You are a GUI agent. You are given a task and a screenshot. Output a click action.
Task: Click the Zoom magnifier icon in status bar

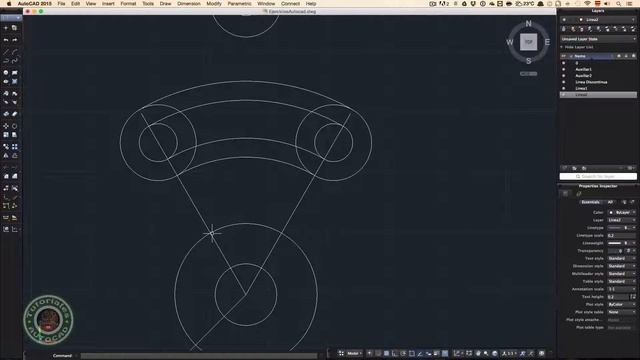tap(486, 353)
